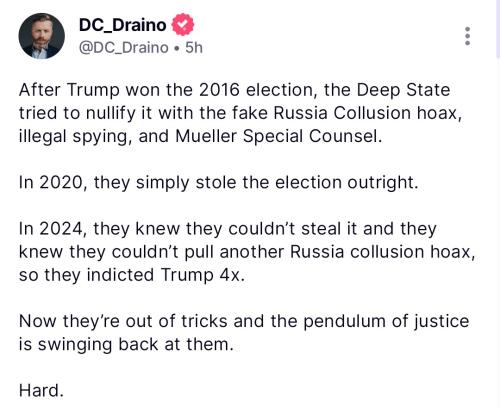
Task: Click the red verified badge icon
Action: click(183, 24)
